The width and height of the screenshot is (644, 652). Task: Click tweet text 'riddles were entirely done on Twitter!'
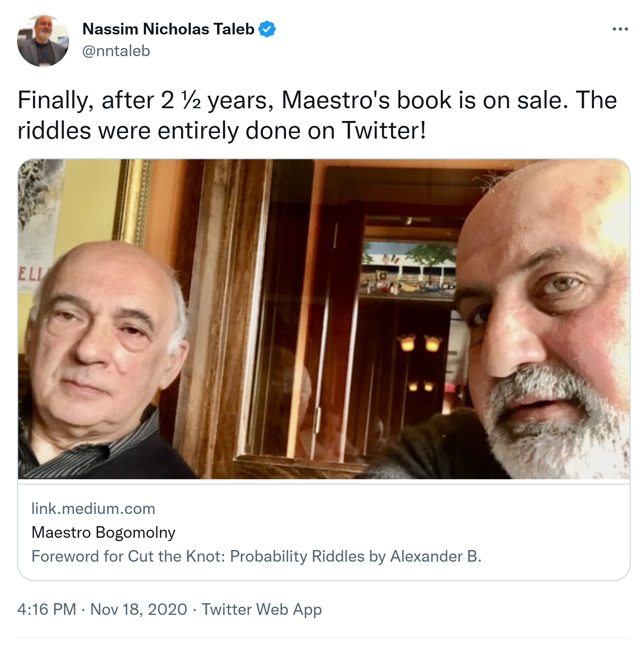tap(222, 131)
